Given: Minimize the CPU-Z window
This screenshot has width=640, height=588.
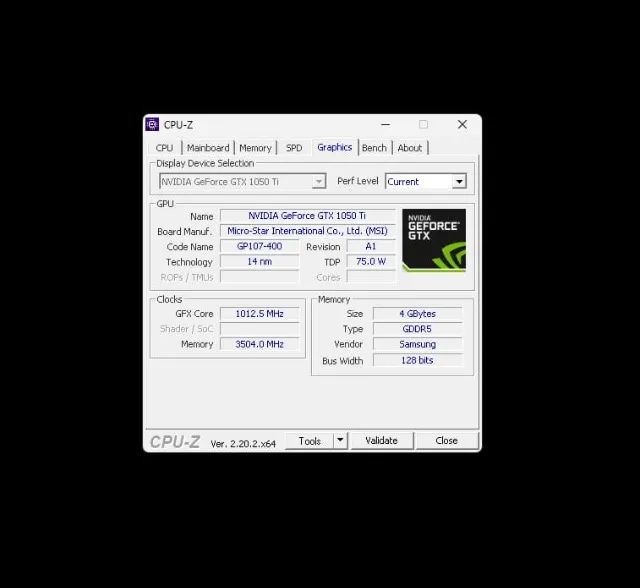Looking at the screenshot, I should [x=385, y=124].
